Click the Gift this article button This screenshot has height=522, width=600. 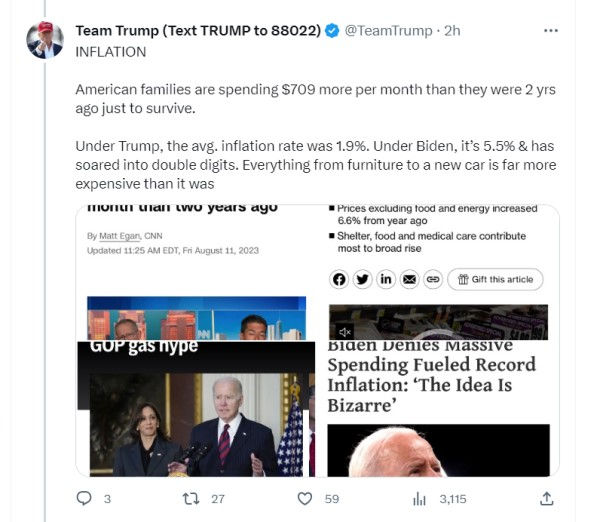495,279
